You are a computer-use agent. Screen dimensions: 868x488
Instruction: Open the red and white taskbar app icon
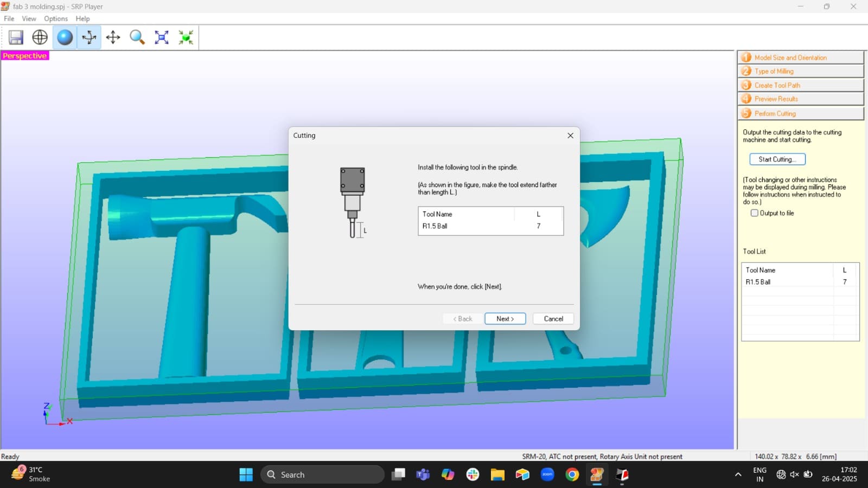click(622, 475)
